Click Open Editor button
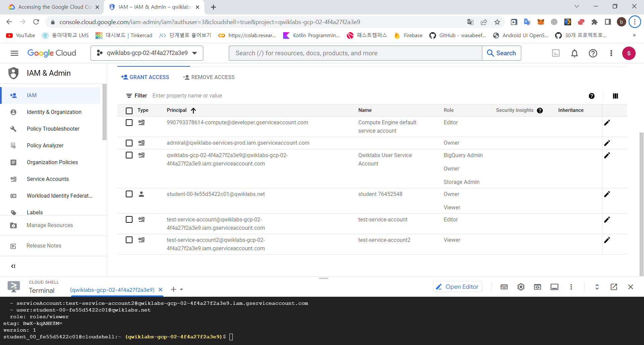Image resolution: width=644 pixels, height=345 pixels. (458, 287)
